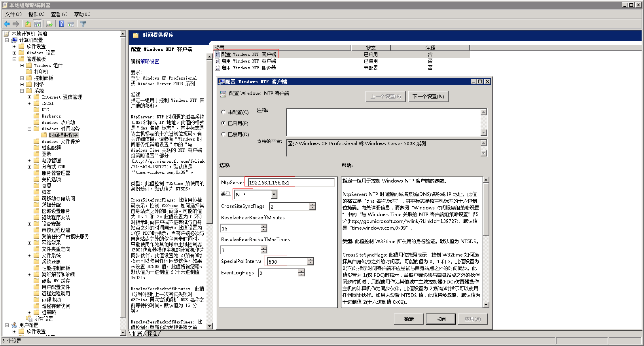Go back using the blue back arrow
This screenshot has height=346, width=644.
7,24
